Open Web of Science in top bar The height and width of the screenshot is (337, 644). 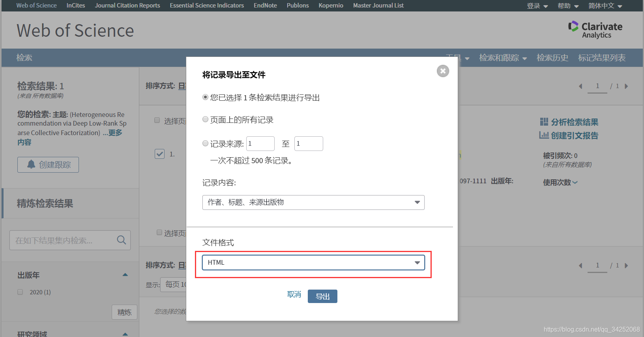coord(36,6)
